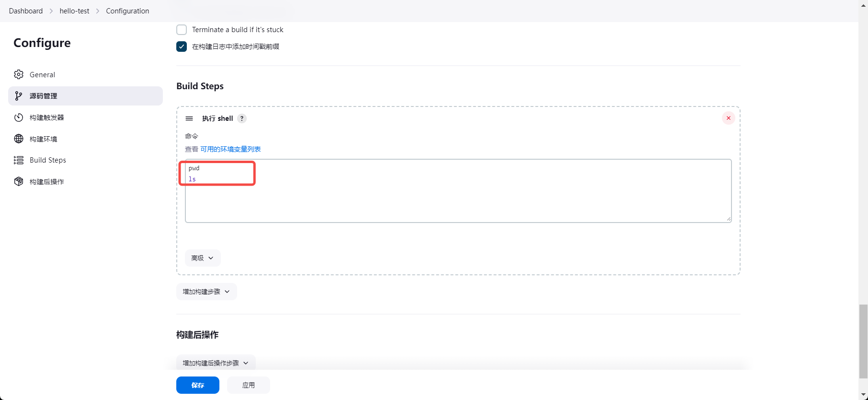Expand the 高级 advanced options

click(x=203, y=258)
